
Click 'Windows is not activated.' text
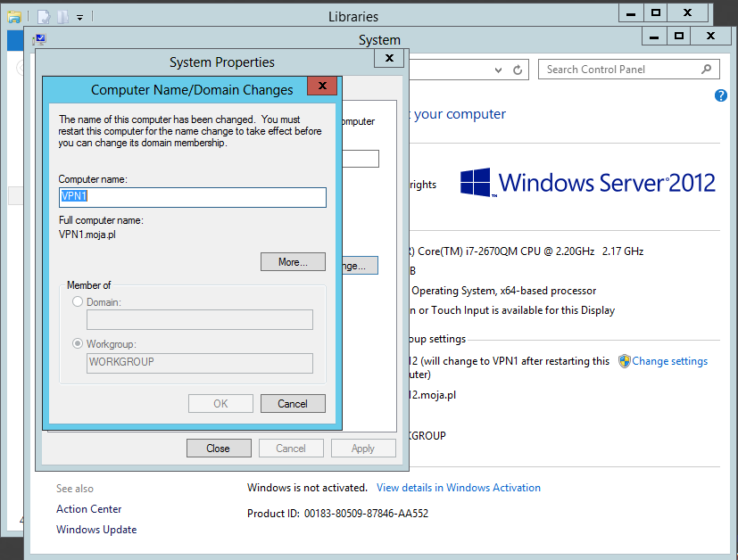pos(307,488)
